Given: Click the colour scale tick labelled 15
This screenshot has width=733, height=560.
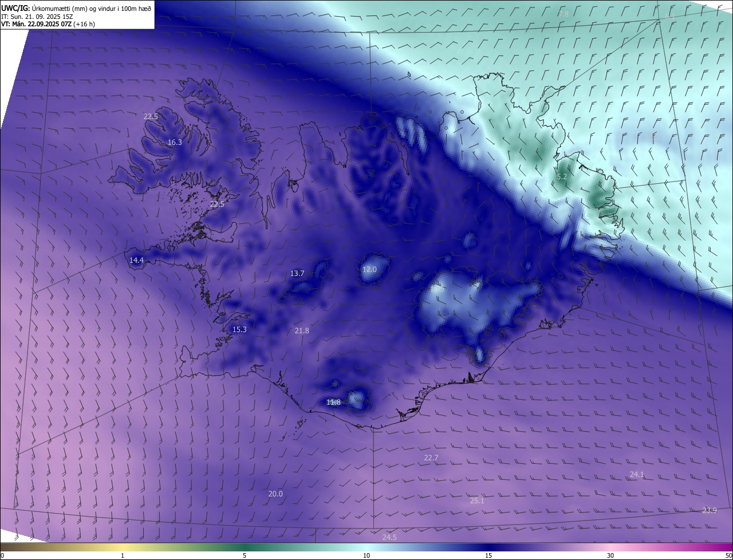Looking at the screenshot, I should (x=488, y=555).
